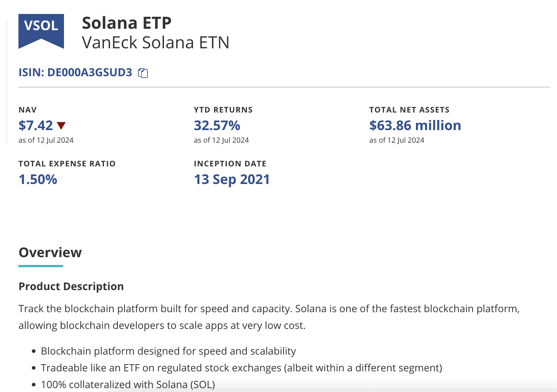Image resolution: width=557 pixels, height=392 pixels.
Task: Select the Overview section heading
Action: [x=50, y=252]
